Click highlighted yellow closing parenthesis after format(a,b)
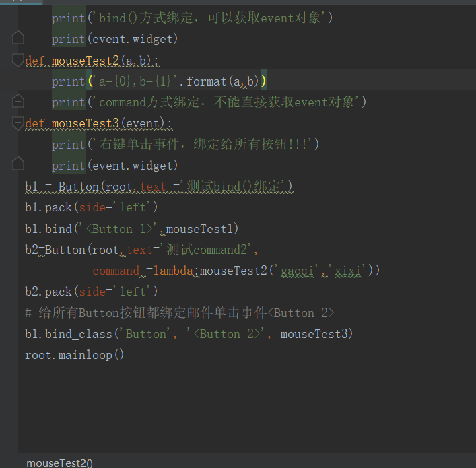The height and width of the screenshot is (468, 476). tap(263, 81)
